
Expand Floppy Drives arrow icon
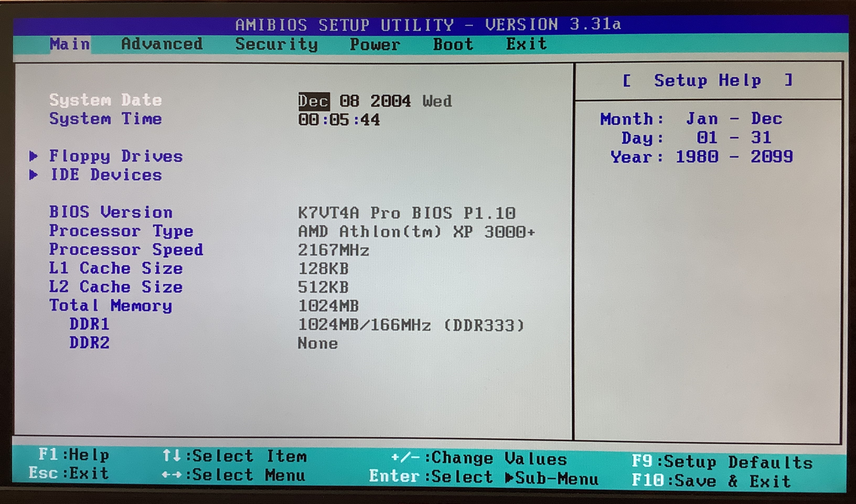click(x=33, y=156)
